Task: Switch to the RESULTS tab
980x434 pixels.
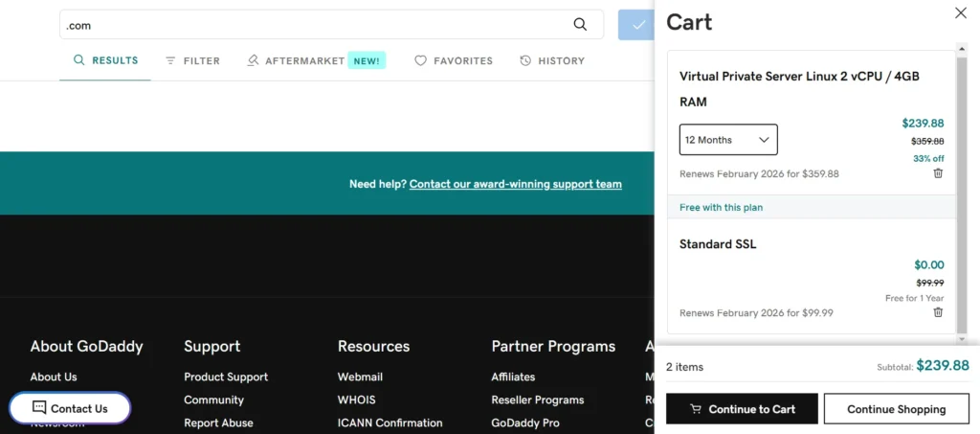Action: pyautogui.click(x=105, y=60)
